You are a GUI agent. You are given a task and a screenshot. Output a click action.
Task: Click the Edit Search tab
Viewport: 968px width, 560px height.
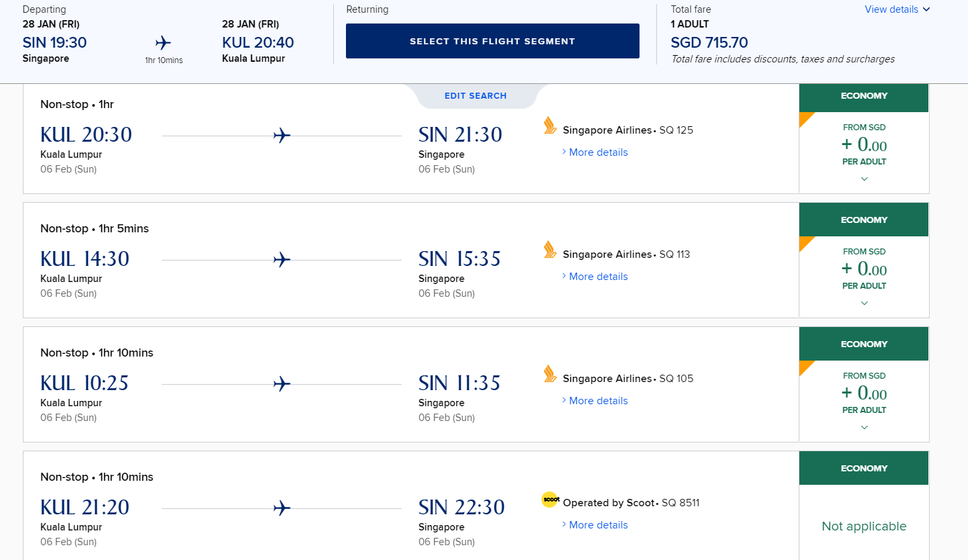pyautogui.click(x=476, y=96)
